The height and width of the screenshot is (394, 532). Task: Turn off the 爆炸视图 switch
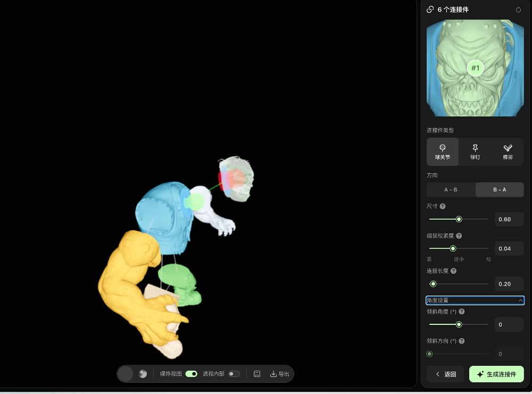pos(192,374)
